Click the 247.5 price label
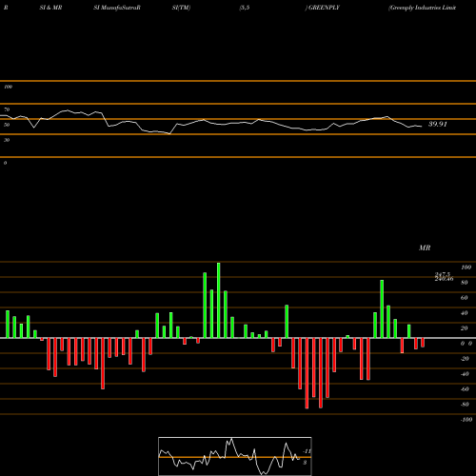Viewport: 476px width, 476px height. [443, 274]
